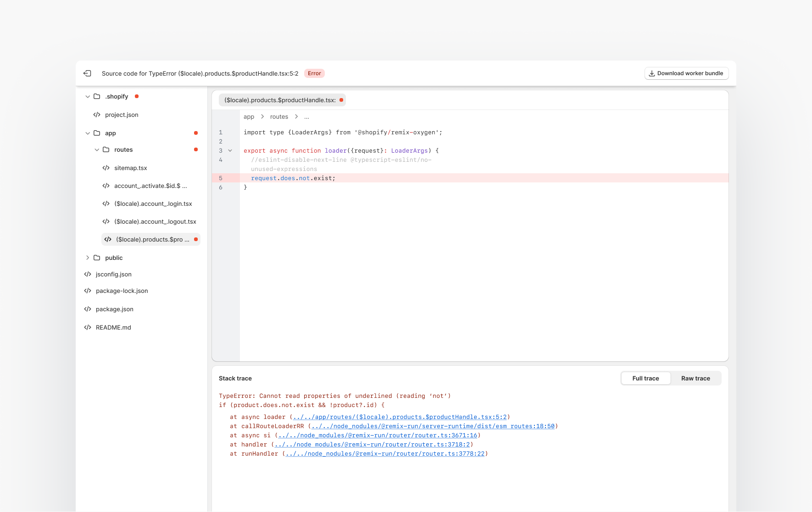Switch to Full trace view

645,378
